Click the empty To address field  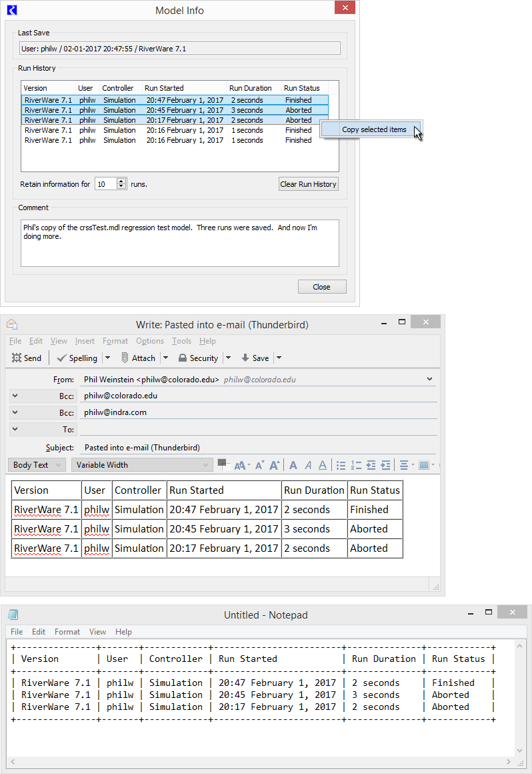(x=259, y=430)
